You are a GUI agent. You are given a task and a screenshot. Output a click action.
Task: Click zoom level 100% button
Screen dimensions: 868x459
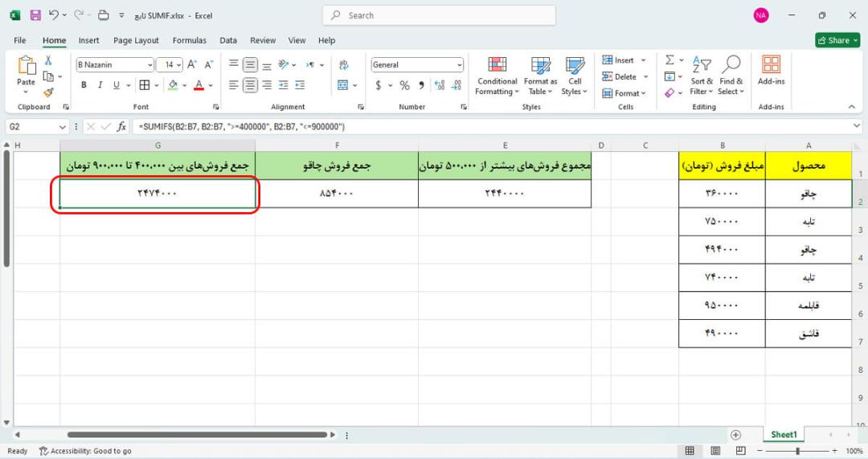pos(854,451)
